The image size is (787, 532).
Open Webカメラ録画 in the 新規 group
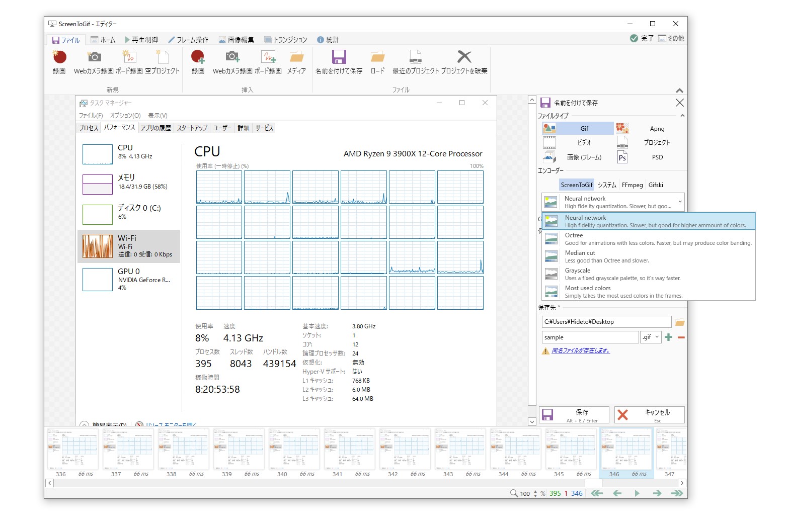[94, 62]
